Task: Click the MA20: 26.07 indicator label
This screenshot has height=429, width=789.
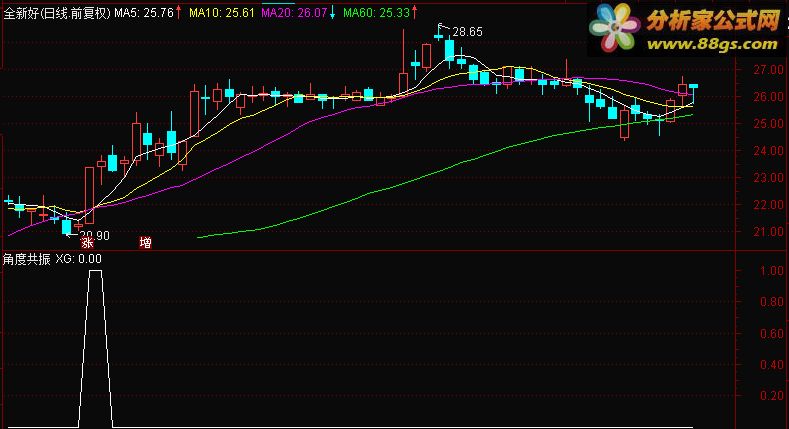Action: pos(294,13)
